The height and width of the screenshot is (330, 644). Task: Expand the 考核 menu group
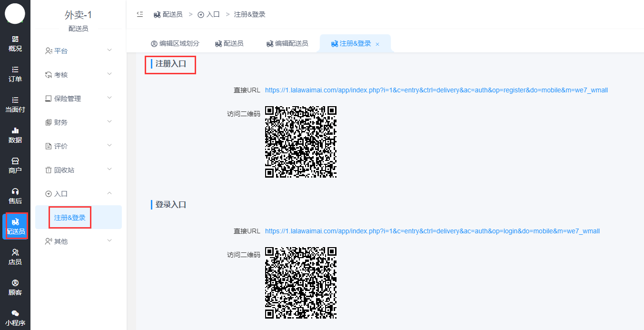(79, 74)
